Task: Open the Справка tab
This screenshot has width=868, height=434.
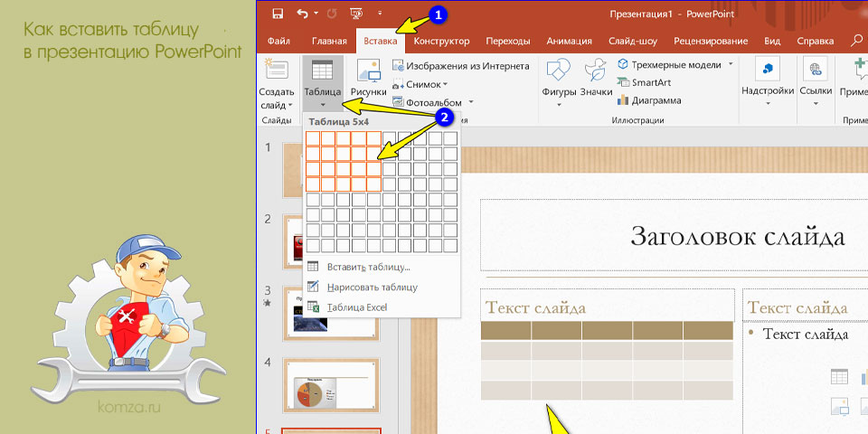Action: point(815,41)
